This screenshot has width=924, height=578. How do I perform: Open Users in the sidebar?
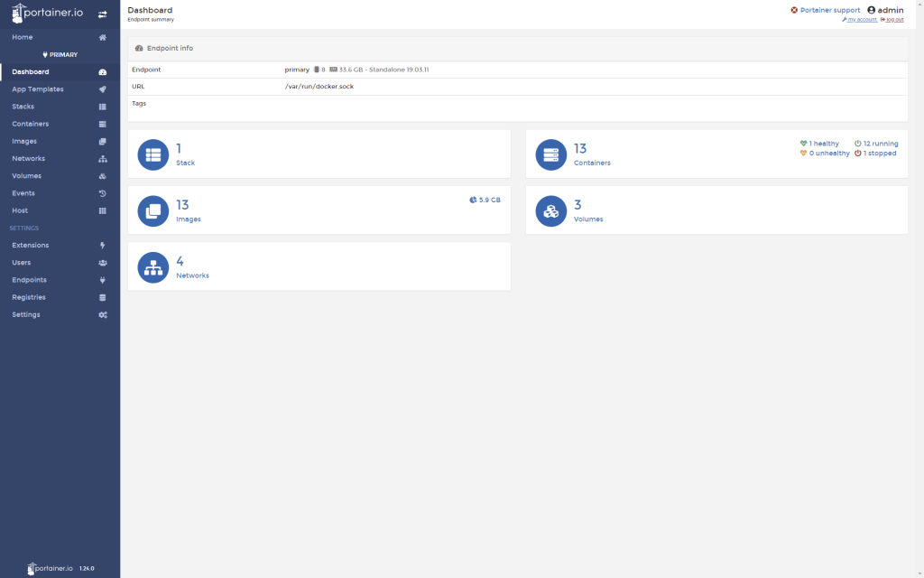tap(22, 263)
